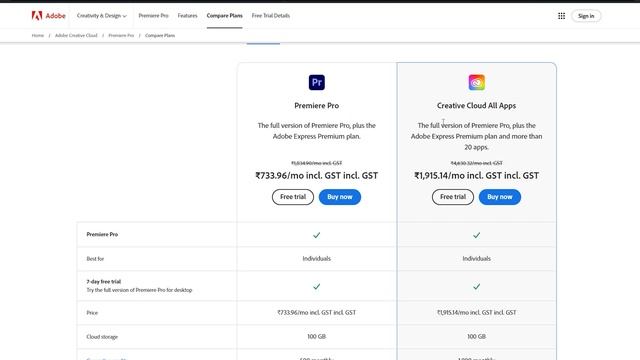Image resolution: width=640 pixels, height=360 pixels.
Task: Click 7-day free trial checkmark, Premiere Pro column
Action: (x=316, y=287)
